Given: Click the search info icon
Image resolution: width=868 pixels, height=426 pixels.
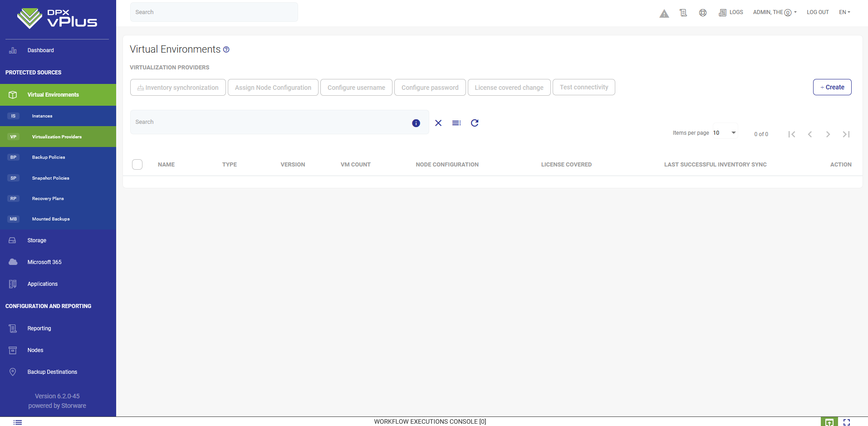Looking at the screenshot, I should [416, 123].
